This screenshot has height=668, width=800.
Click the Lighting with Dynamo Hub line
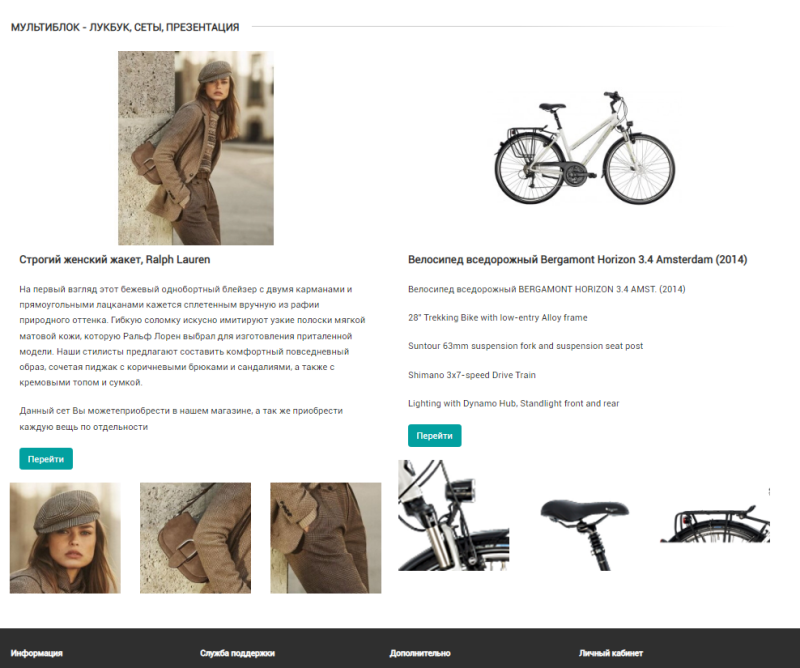tap(513, 403)
